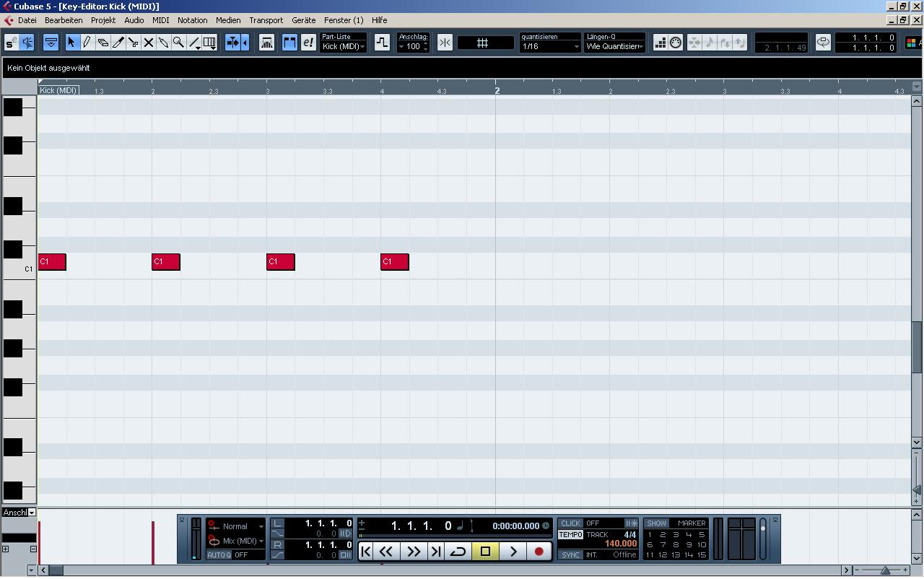Toggle the metronome CLICK button

click(570, 523)
